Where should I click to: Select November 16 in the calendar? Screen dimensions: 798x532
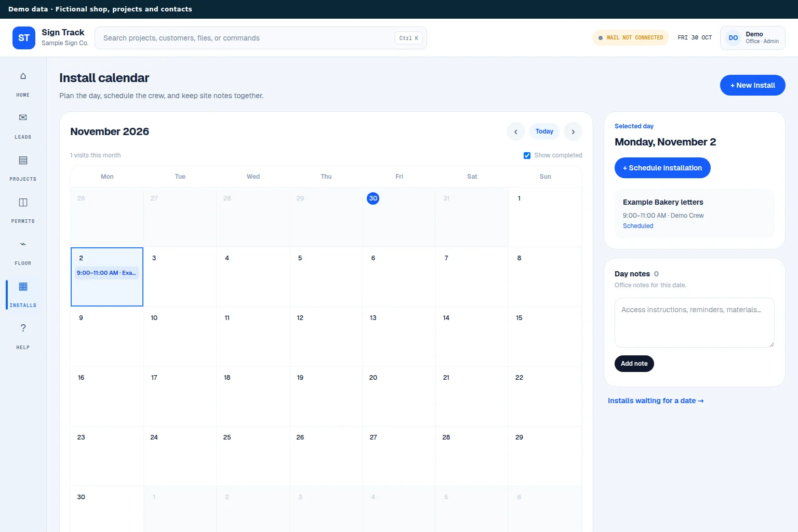pyautogui.click(x=107, y=396)
